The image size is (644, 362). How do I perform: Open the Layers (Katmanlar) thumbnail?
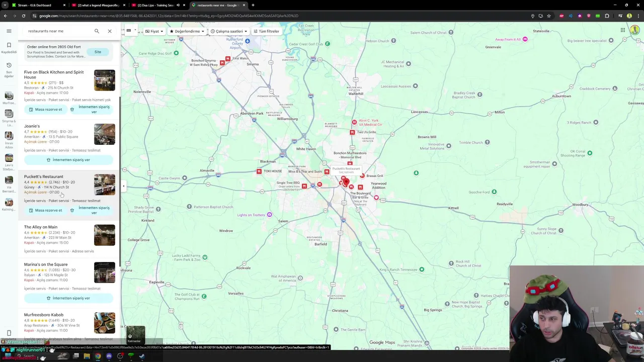coord(135,335)
